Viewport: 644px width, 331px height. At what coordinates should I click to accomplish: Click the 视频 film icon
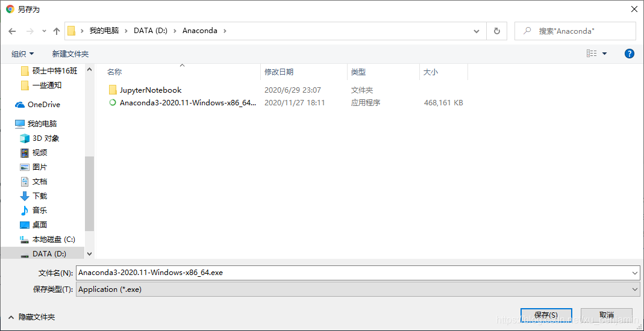pyautogui.click(x=25, y=153)
